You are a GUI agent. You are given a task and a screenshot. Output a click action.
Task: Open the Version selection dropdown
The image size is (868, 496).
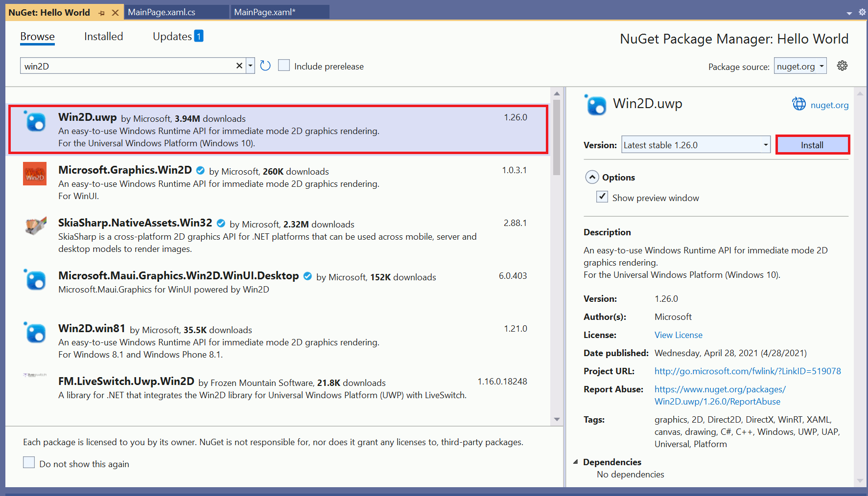765,144
